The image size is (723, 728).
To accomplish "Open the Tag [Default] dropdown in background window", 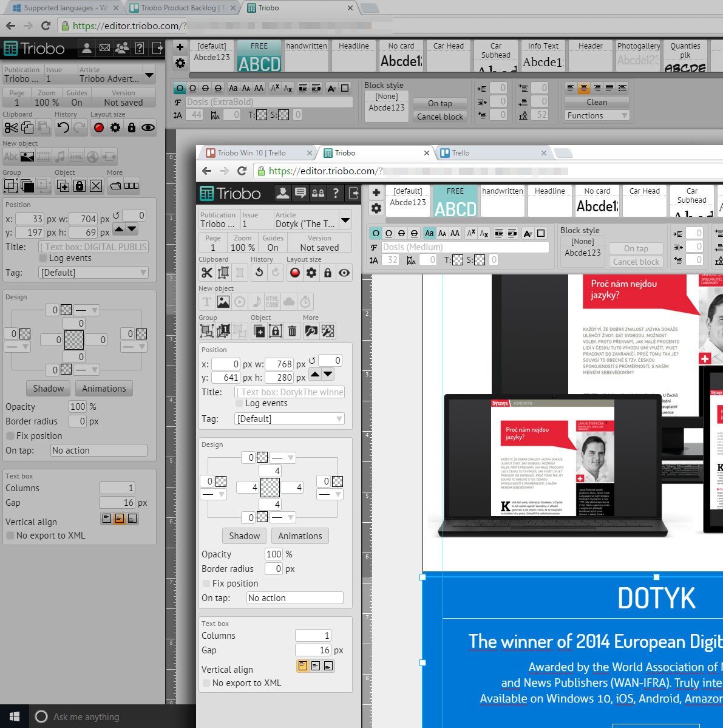I will pos(93,273).
